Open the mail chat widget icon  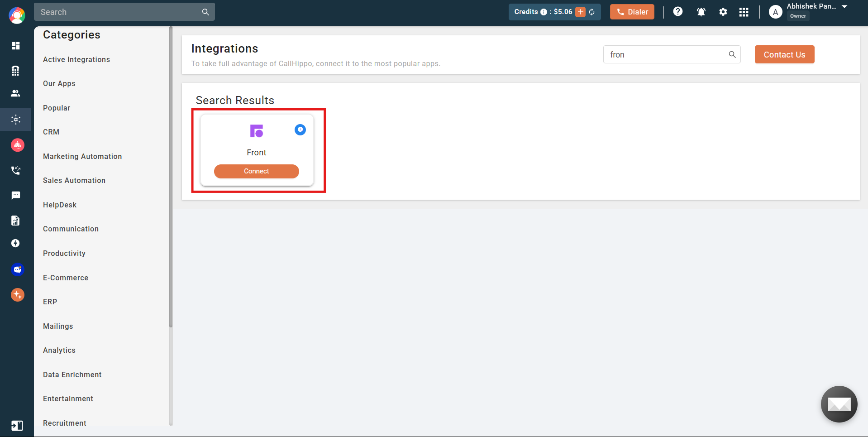(x=839, y=404)
